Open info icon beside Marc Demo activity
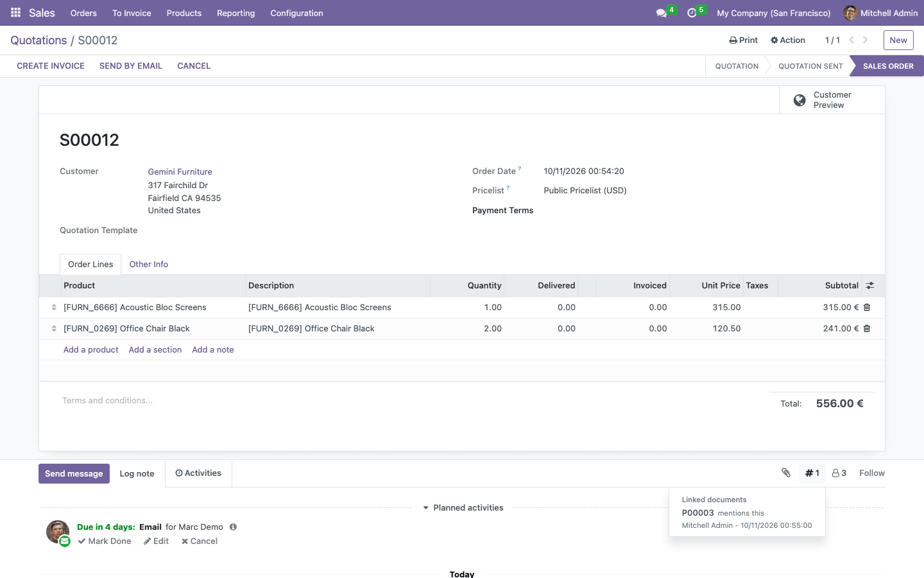The image size is (924, 578). coord(234,527)
